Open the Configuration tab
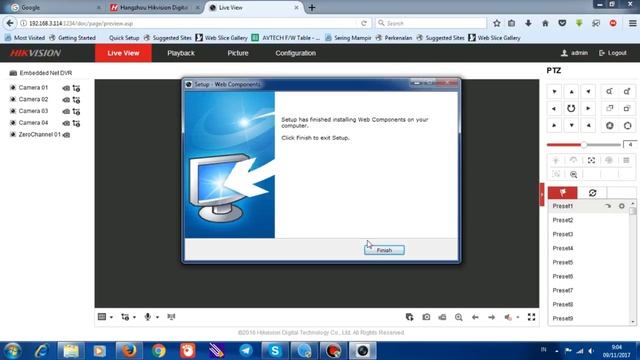Screen dimensions: 640x360 [x=296, y=53]
